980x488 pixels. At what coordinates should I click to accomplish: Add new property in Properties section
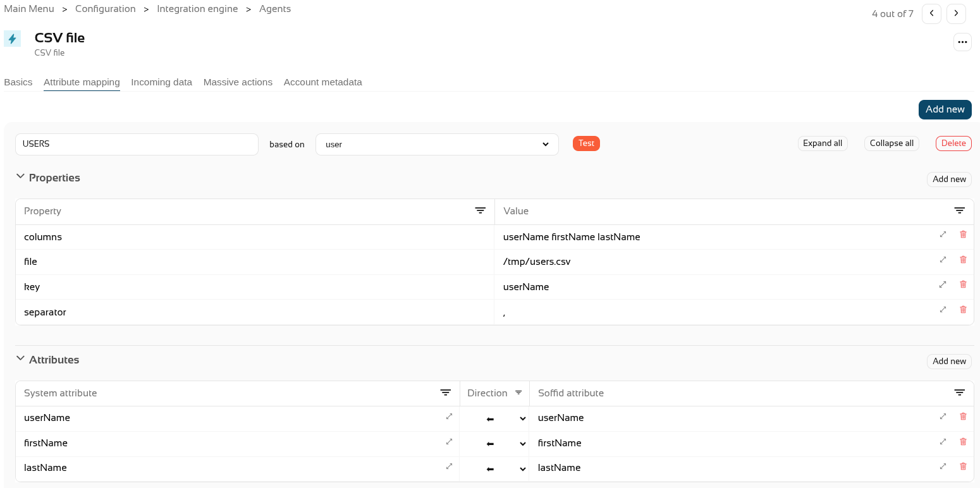pyautogui.click(x=949, y=180)
